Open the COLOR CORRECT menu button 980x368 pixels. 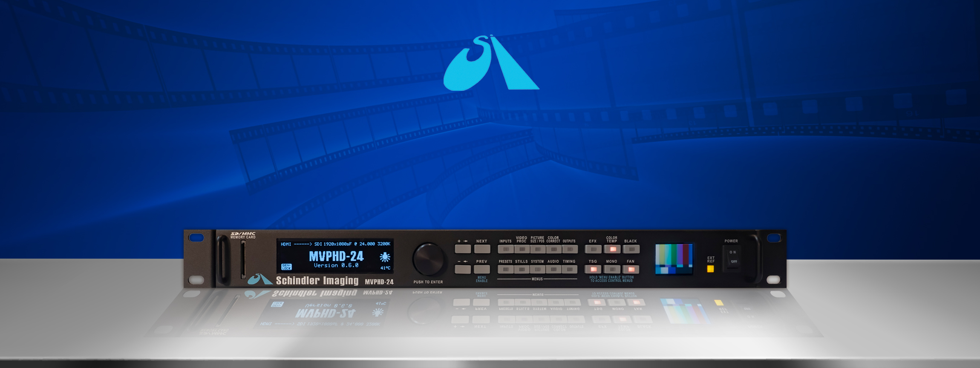coord(553,249)
